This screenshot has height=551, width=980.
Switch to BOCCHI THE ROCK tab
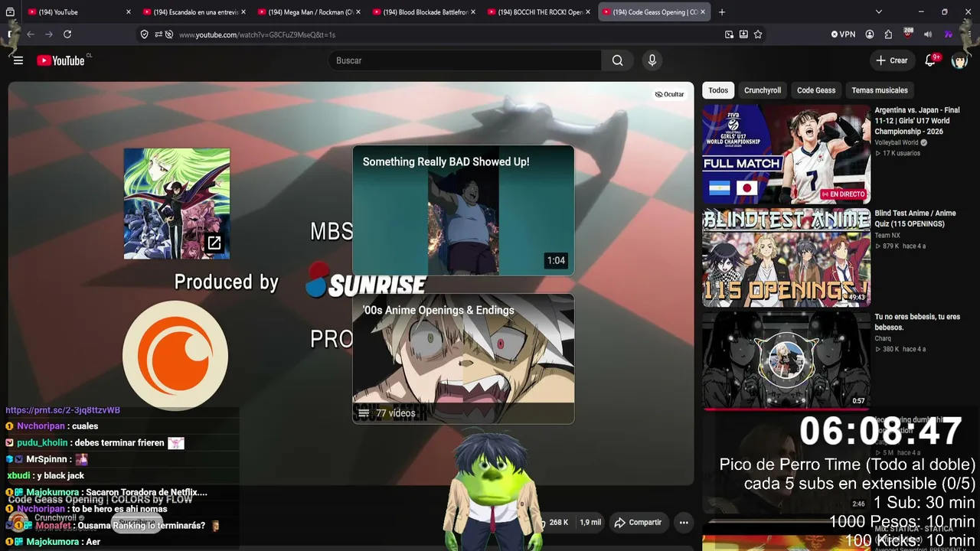coord(538,12)
